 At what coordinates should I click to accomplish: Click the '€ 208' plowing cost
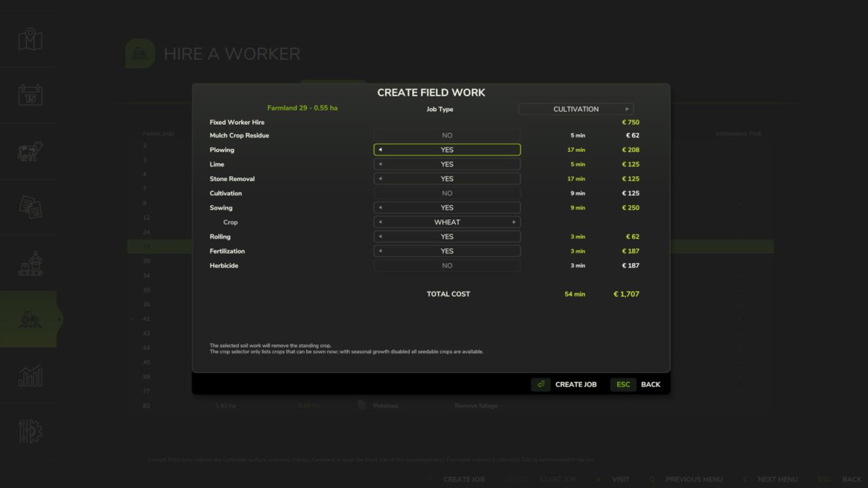631,150
